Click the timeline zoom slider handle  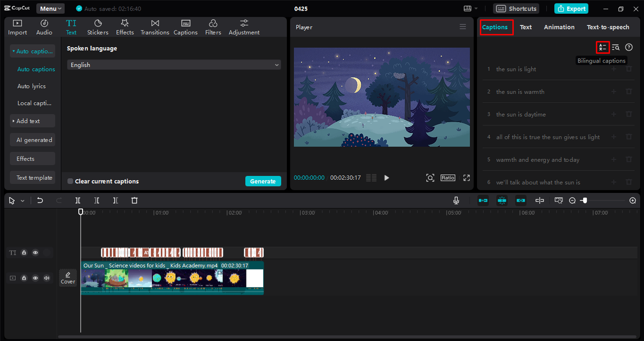click(x=584, y=200)
